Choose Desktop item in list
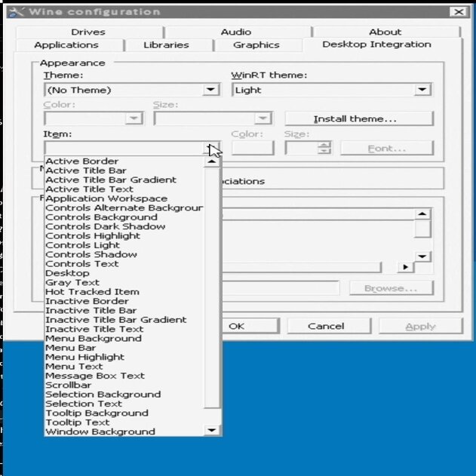476x476 pixels. pos(124,273)
